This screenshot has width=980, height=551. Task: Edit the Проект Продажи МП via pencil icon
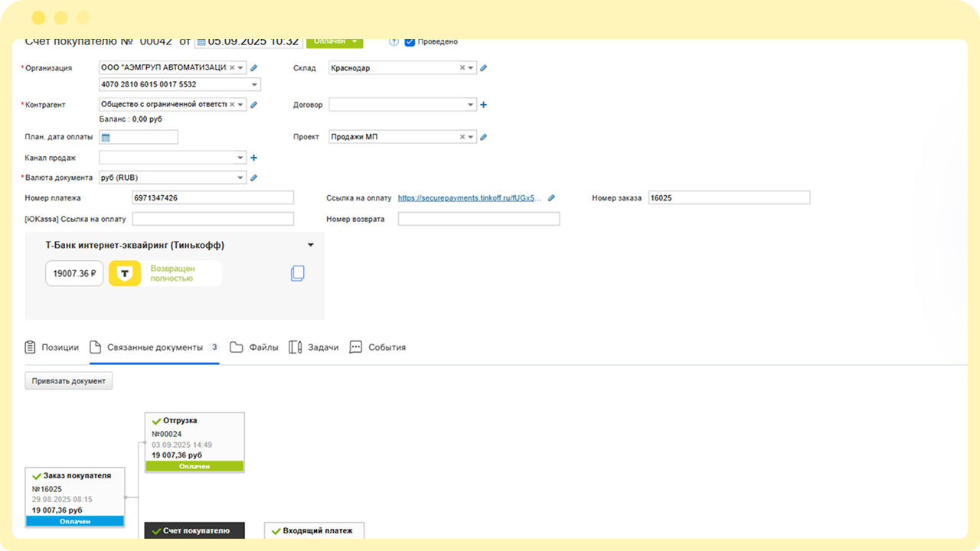coord(484,137)
